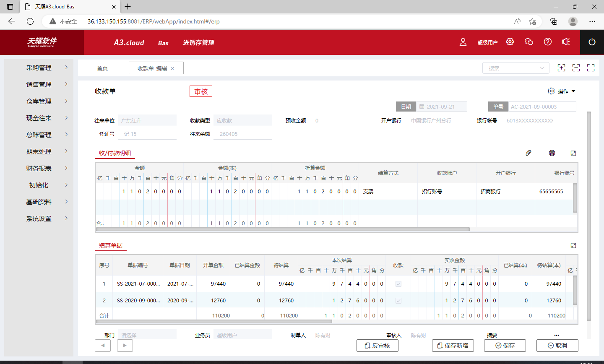Open browser collections icon

pos(554,21)
